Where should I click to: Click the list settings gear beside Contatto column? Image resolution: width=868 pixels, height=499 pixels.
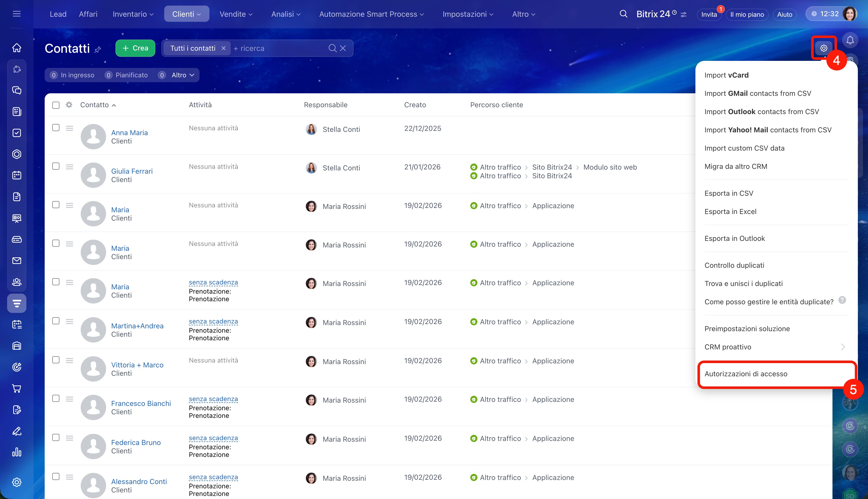coord(69,105)
